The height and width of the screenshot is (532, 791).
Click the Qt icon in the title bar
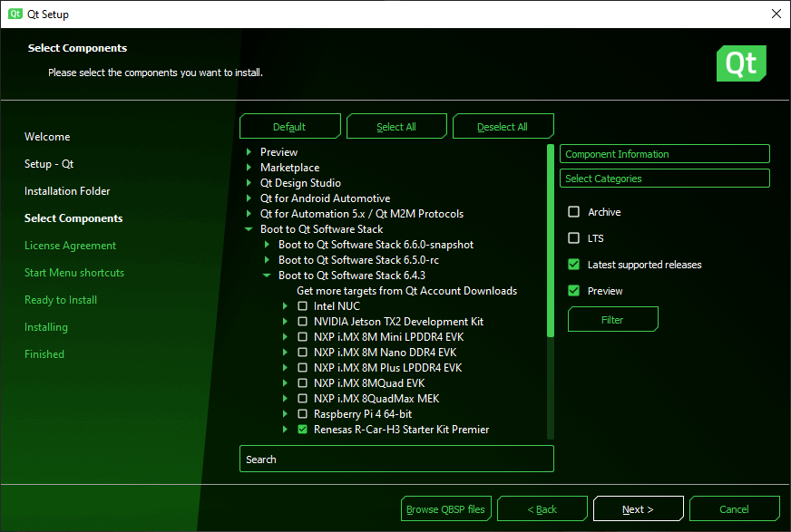point(15,14)
